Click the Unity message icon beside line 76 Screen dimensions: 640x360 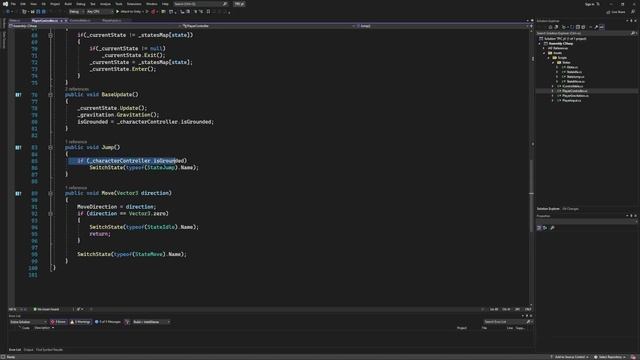click(x=18, y=95)
